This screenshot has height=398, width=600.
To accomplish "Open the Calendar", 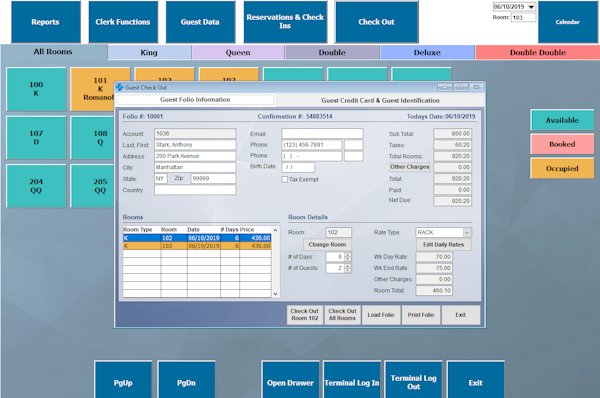I will [567, 22].
